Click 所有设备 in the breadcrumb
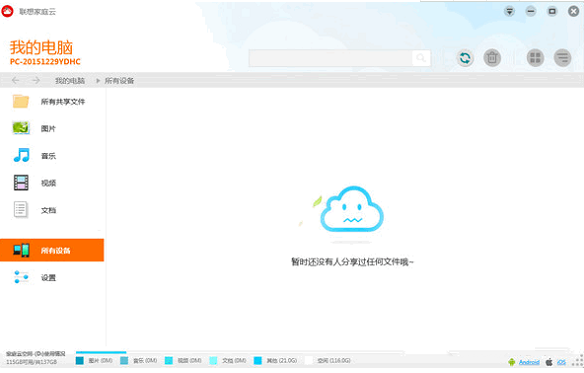 coord(119,81)
